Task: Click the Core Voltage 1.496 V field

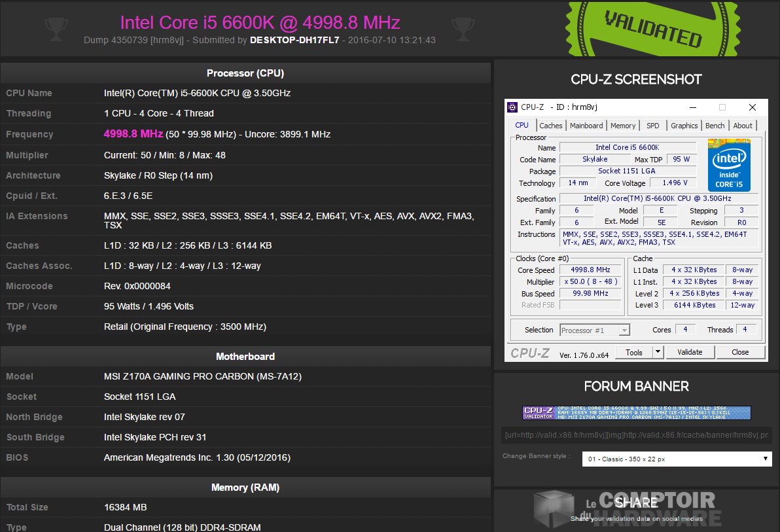Action: pyautogui.click(x=675, y=183)
